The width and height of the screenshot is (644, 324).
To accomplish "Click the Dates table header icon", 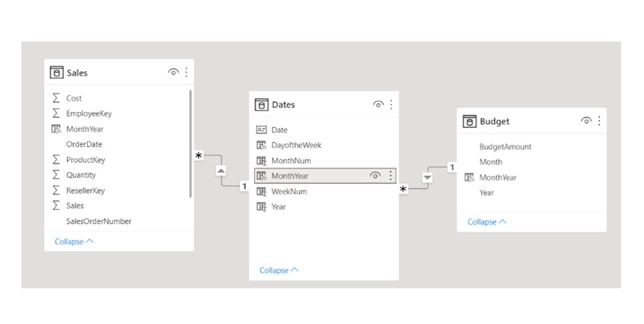I will [x=262, y=105].
